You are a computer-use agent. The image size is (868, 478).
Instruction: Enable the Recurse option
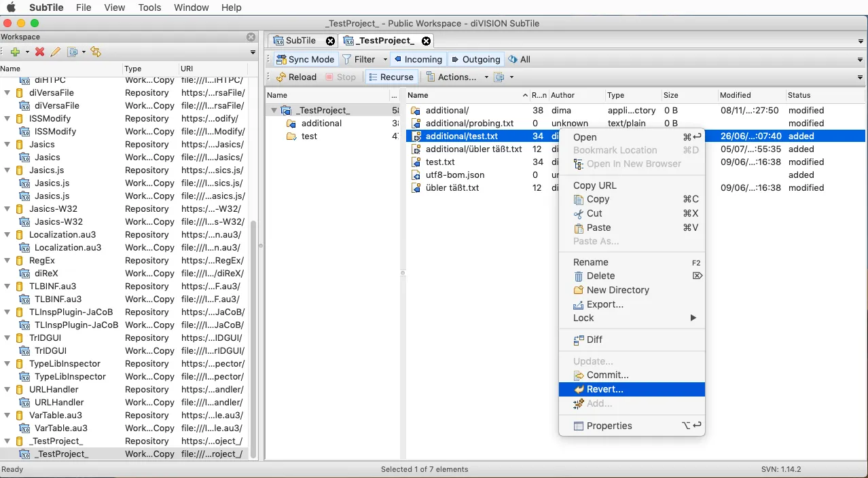click(391, 77)
